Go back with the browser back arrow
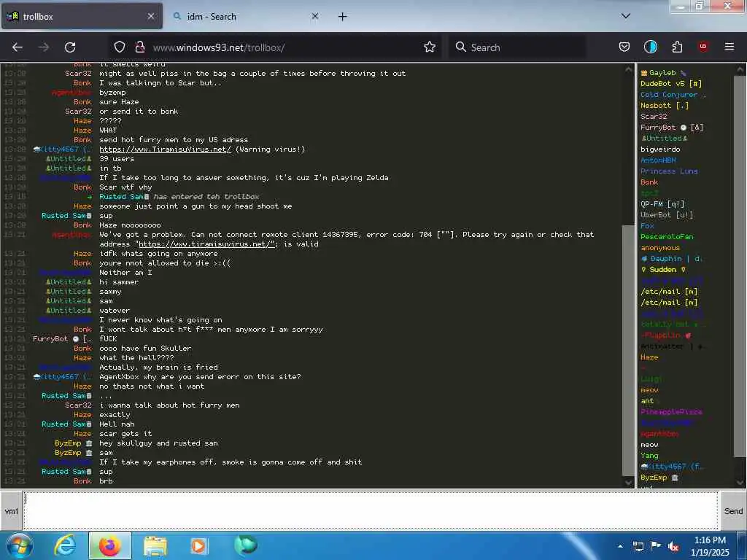 (x=18, y=47)
